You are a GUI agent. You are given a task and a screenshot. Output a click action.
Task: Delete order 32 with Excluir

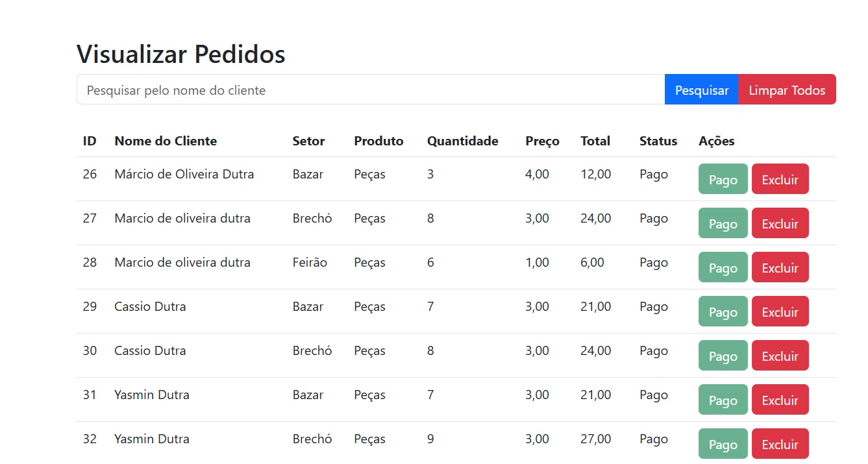[780, 444]
